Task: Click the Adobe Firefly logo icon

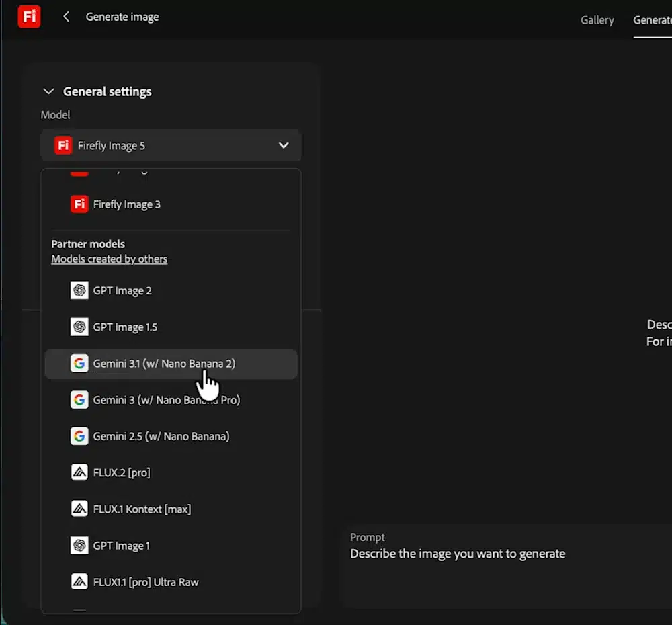Action: [x=29, y=17]
